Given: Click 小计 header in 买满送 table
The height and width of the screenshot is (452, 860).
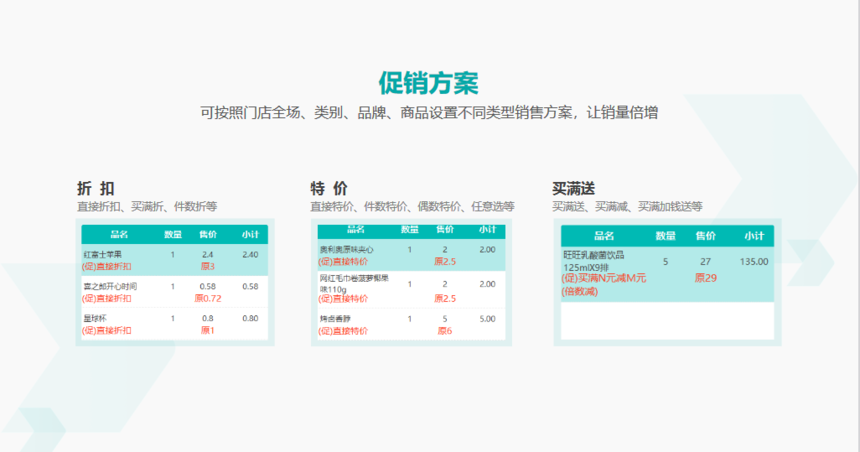Looking at the screenshot, I should pyautogui.click(x=754, y=236).
